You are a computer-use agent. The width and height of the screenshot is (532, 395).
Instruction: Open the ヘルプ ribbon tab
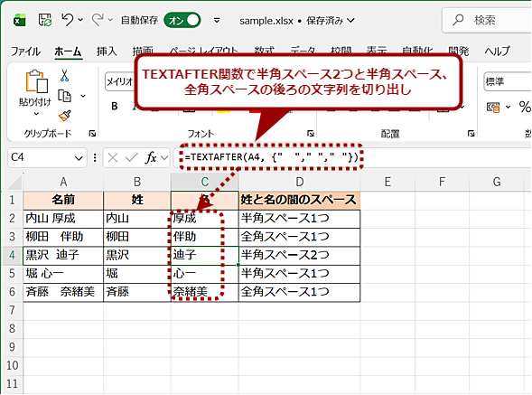[497, 52]
